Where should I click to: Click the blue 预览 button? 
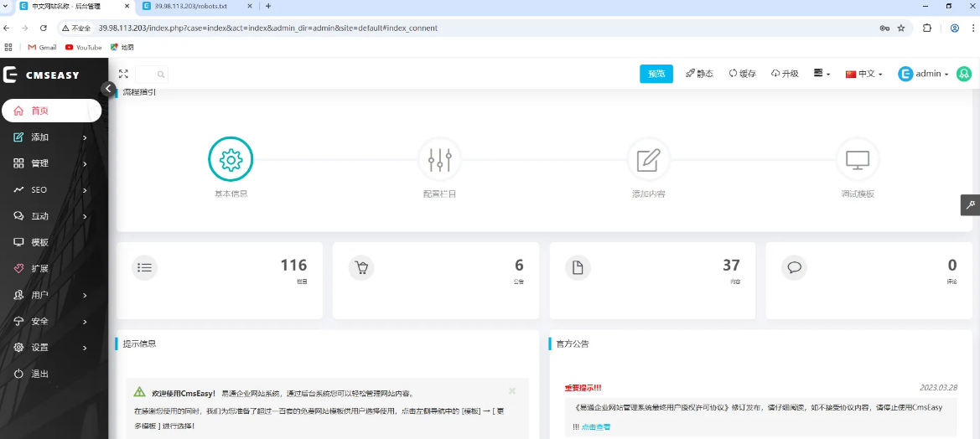[656, 74]
